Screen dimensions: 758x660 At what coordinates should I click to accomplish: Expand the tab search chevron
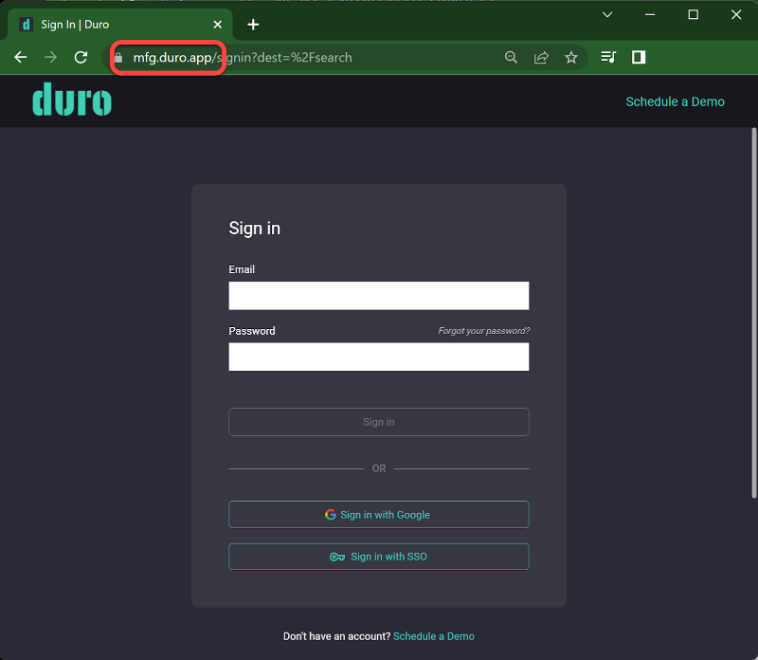[x=607, y=15]
